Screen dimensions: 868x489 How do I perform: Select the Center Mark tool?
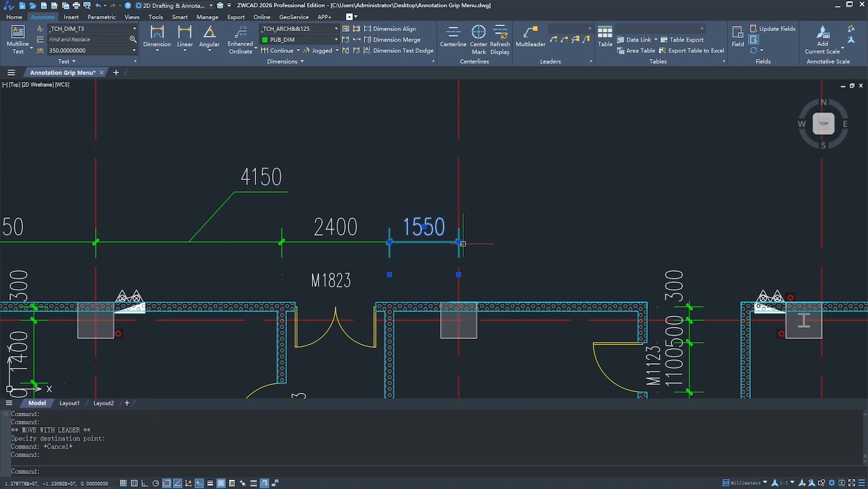[479, 40]
